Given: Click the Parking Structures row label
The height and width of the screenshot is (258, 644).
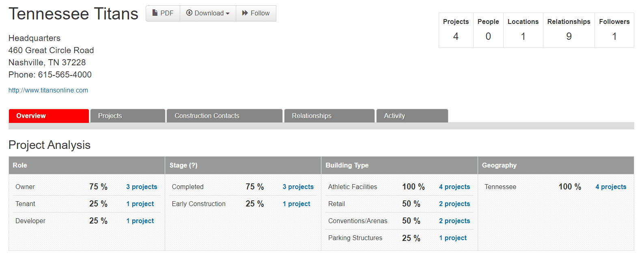Looking at the screenshot, I should 355,238.
